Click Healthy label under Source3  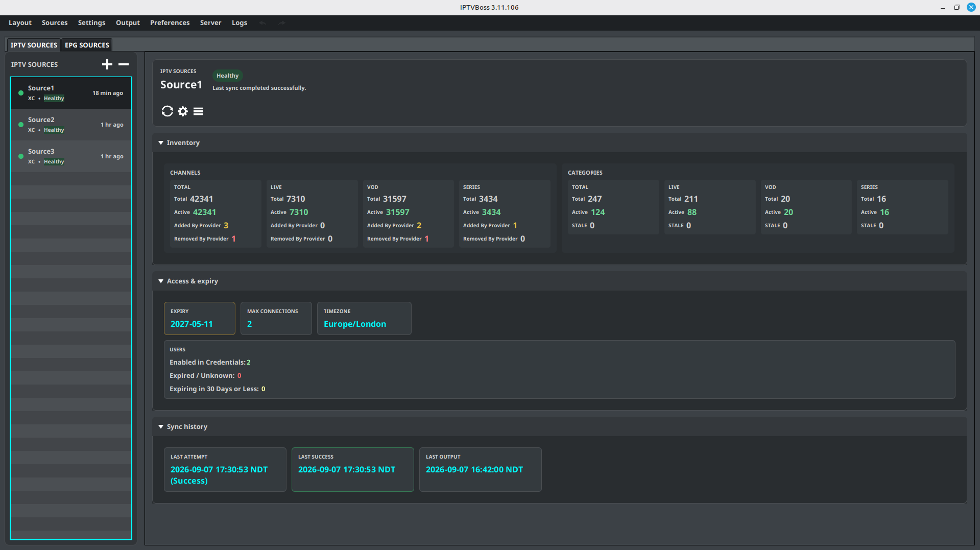(54, 162)
